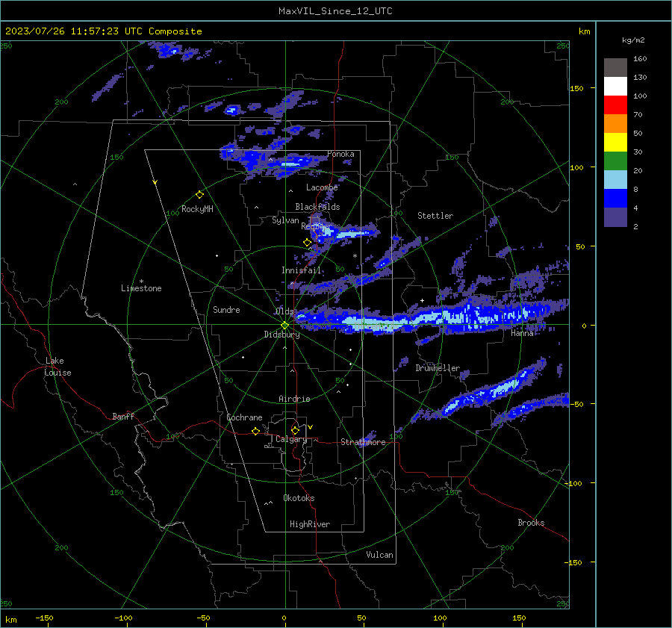Click the Banff town label
This screenshot has width=672, height=628.
[x=123, y=417]
